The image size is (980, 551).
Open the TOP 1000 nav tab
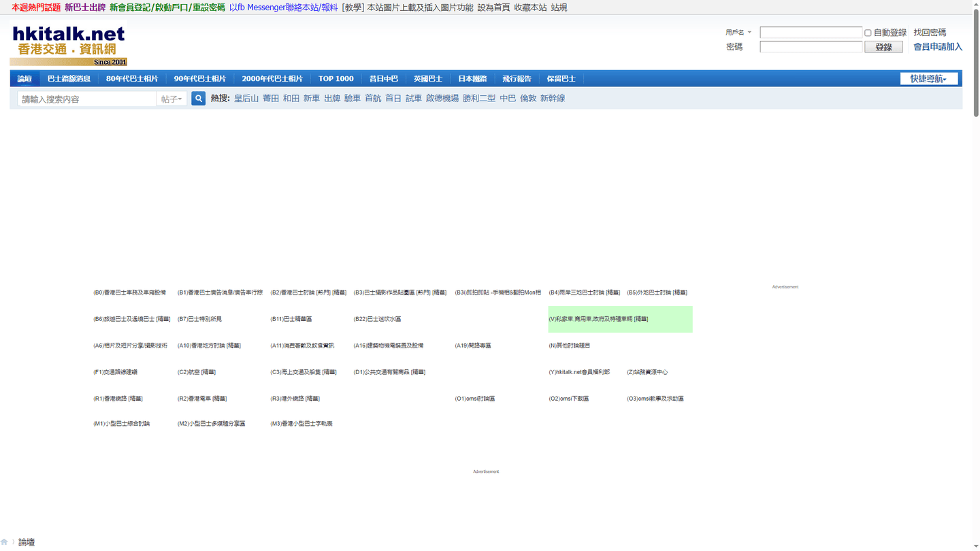[336, 79]
